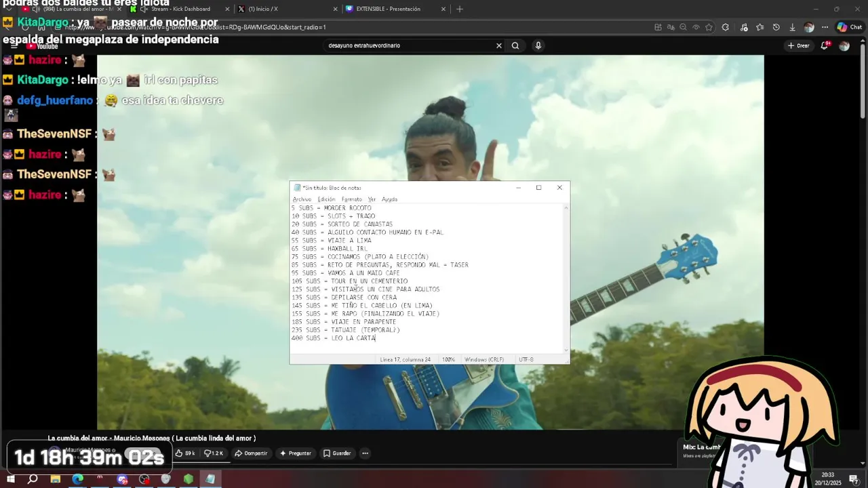868x488 pixels.
Task: Open browser history panel
Action: [776, 27]
